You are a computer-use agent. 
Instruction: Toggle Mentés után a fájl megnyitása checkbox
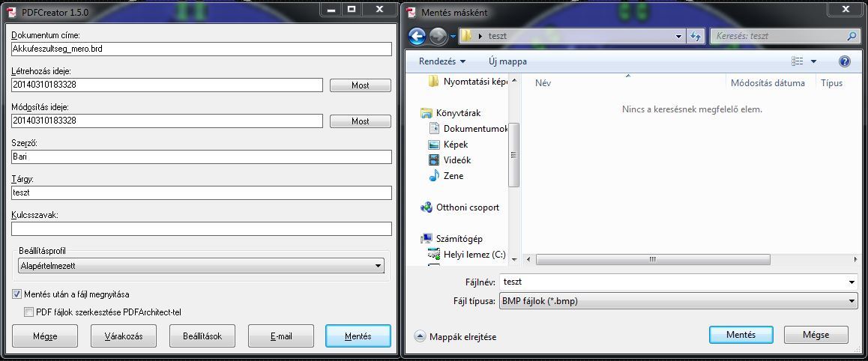(16, 294)
